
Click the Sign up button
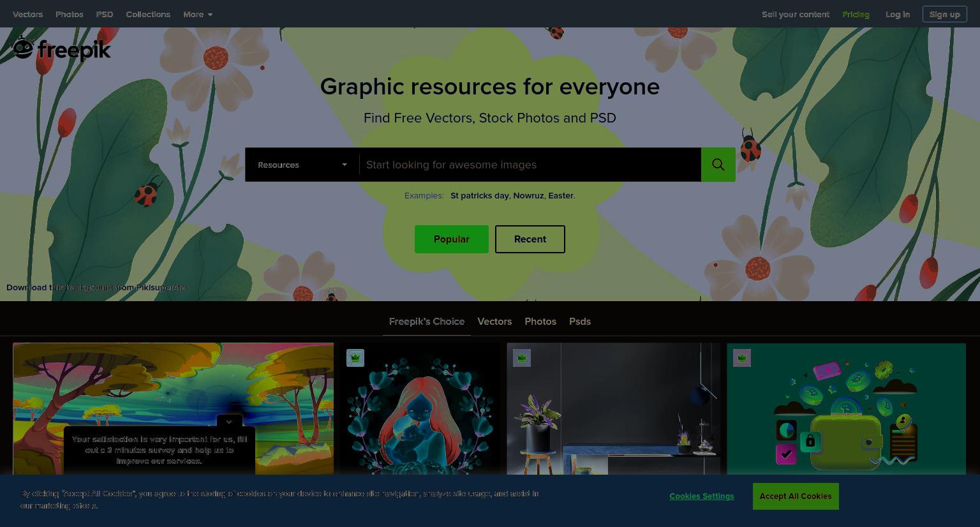pos(945,14)
